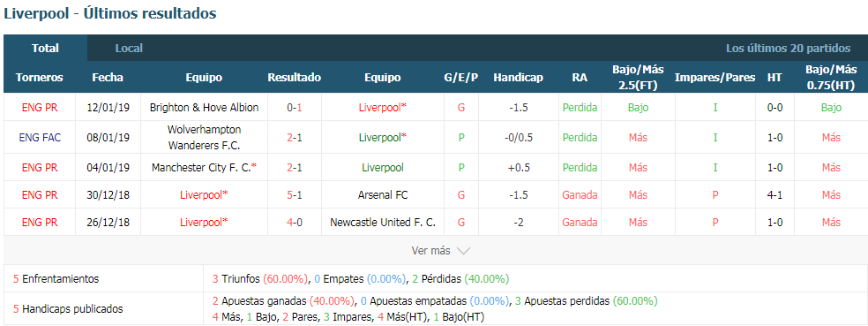The height and width of the screenshot is (326, 868).
Task: Click the Fecha column header
Action: pos(108,78)
